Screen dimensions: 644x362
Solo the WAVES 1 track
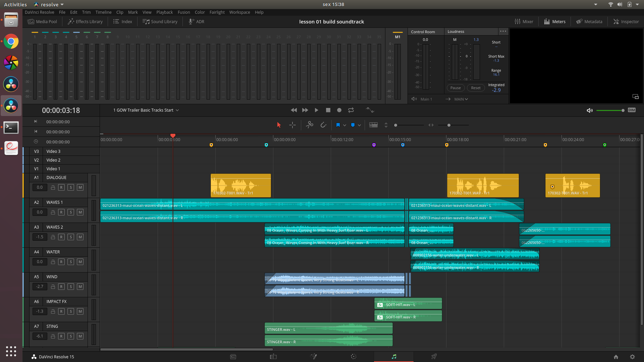71,212
